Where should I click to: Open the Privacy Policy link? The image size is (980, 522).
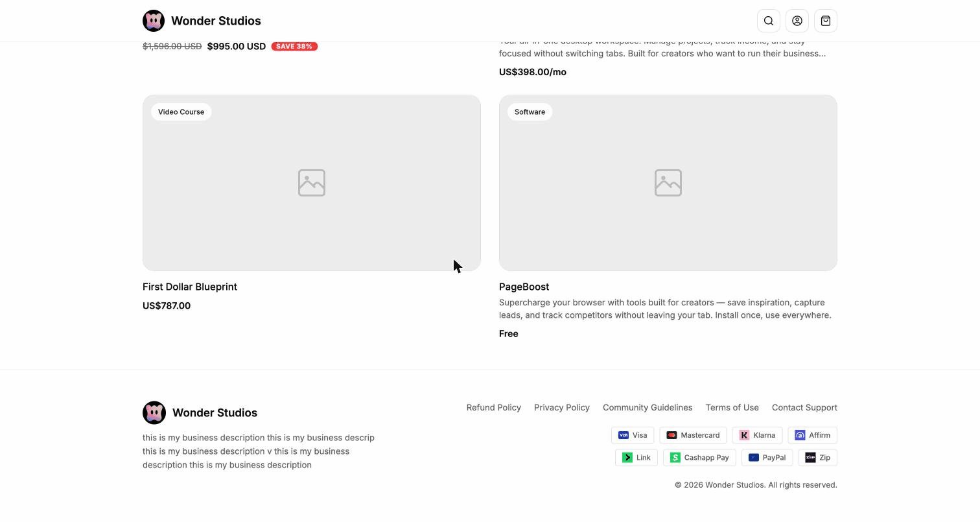[562, 407]
